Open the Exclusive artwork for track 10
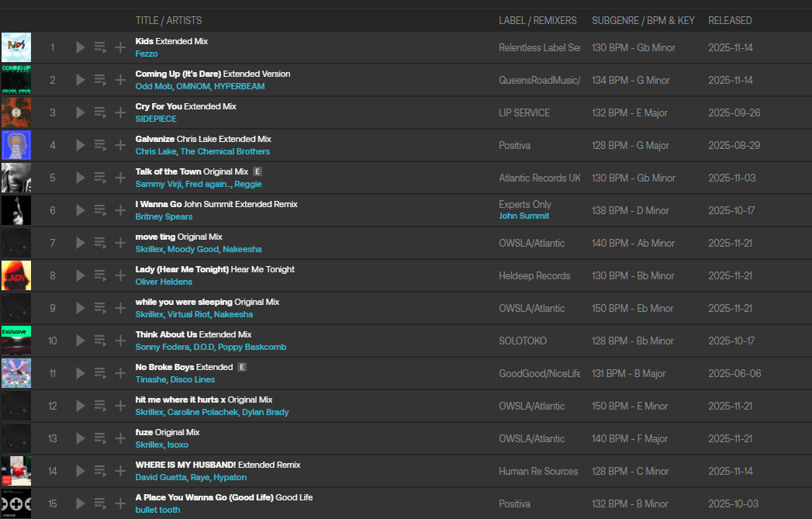The image size is (812, 519). click(16, 341)
